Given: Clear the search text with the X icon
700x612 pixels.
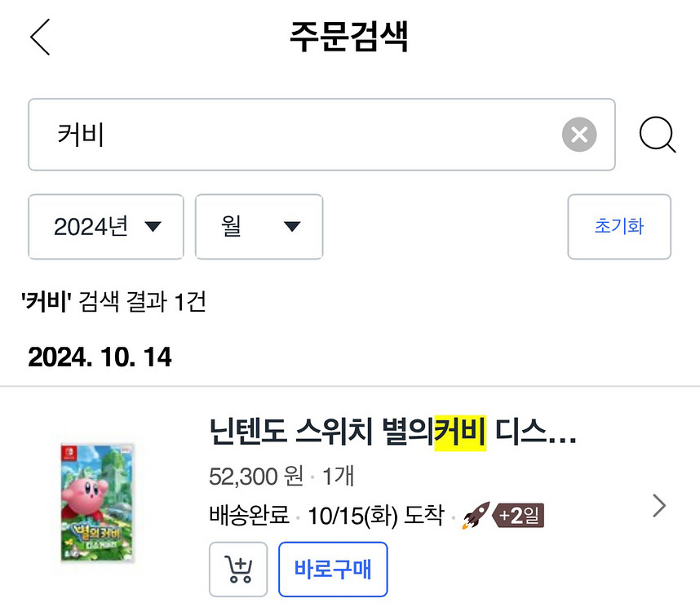Looking at the screenshot, I should (x=579, y=135).
